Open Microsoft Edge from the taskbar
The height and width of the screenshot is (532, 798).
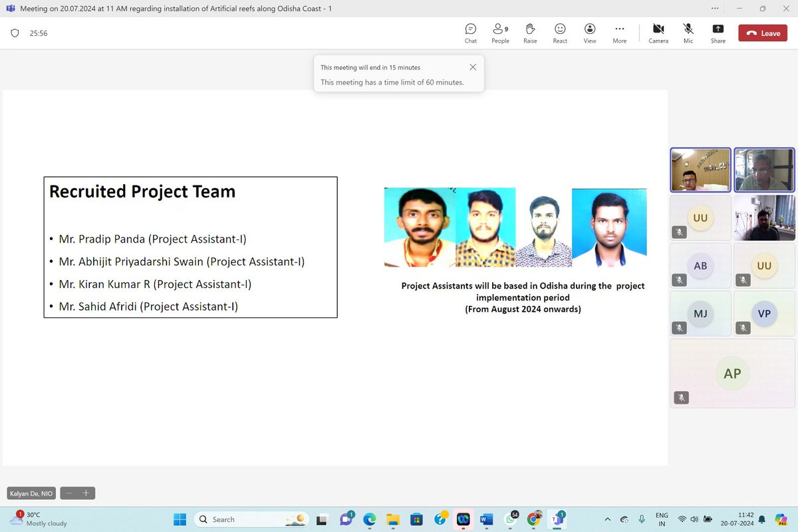click(x=369, y=519)
